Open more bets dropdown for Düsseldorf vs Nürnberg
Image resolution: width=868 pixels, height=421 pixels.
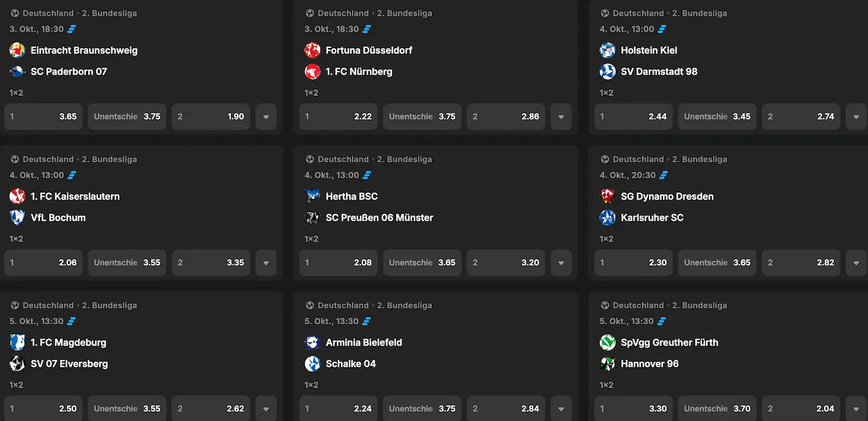tap(561, 117)
